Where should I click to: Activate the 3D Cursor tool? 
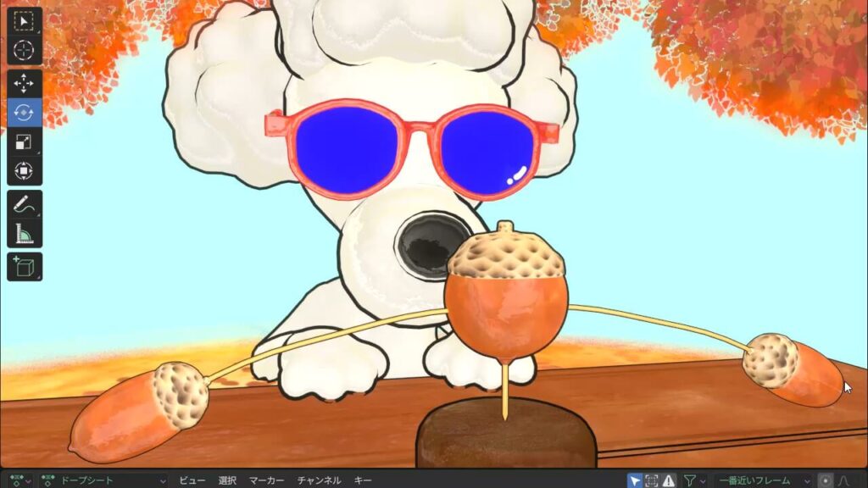(24, 50)
